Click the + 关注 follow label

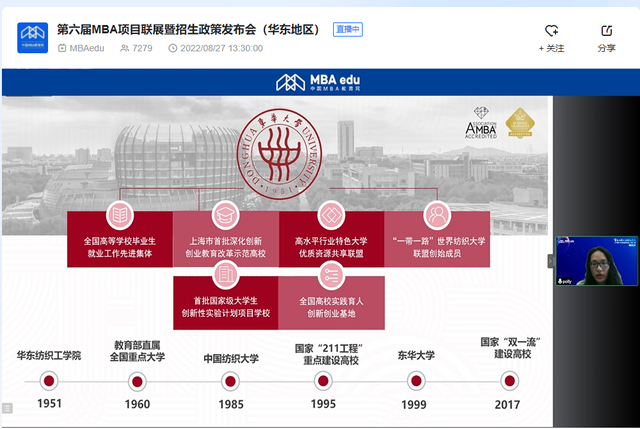click(x=551, y=49)
